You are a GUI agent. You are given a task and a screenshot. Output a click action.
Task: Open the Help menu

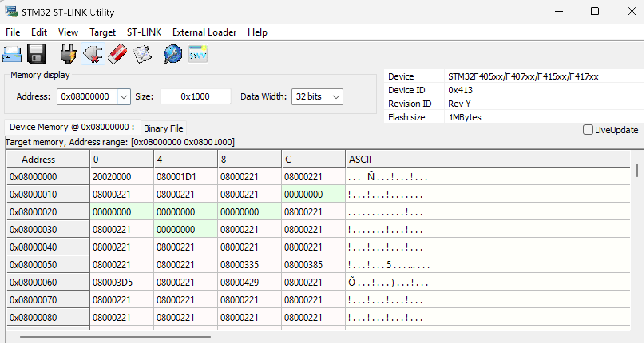click(258, 32)
